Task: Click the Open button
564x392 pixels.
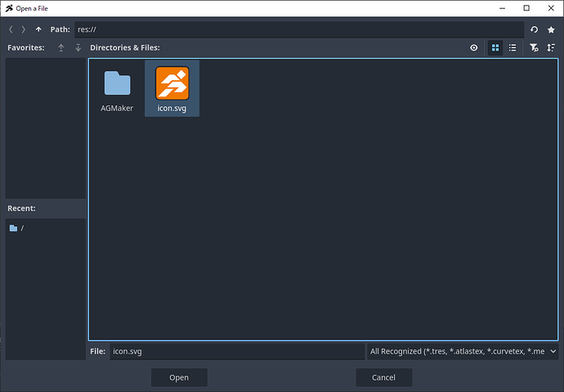Action: click(179, 377)
